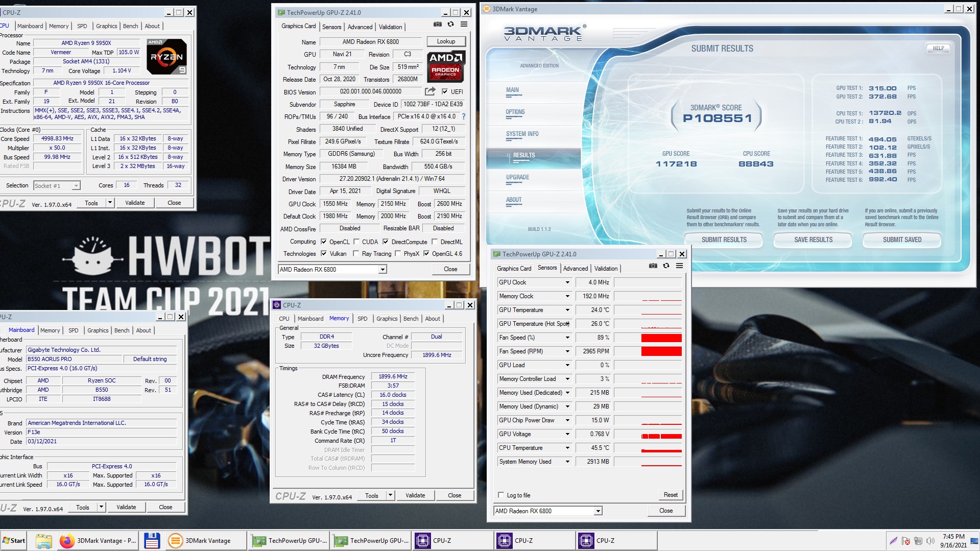Click SUBMIT RESULTS button in 3DMark Vantage
980x551 pixels.
(724, 239)
